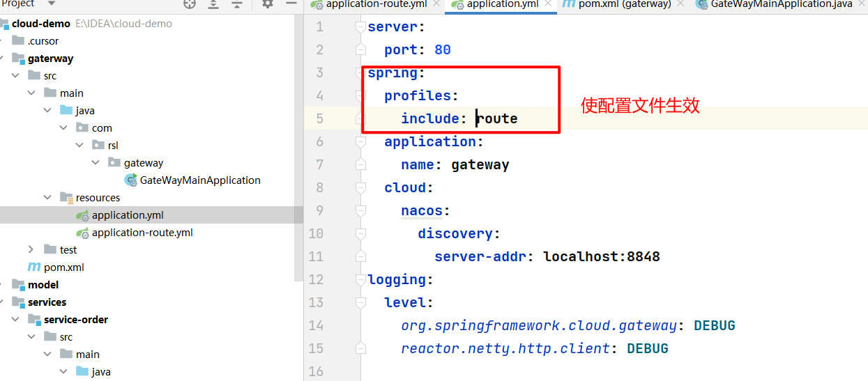Click the text 'name: gateway' in editor
Image resolution: width=868 pixels, height=381 pixels.
click(455, 165)
